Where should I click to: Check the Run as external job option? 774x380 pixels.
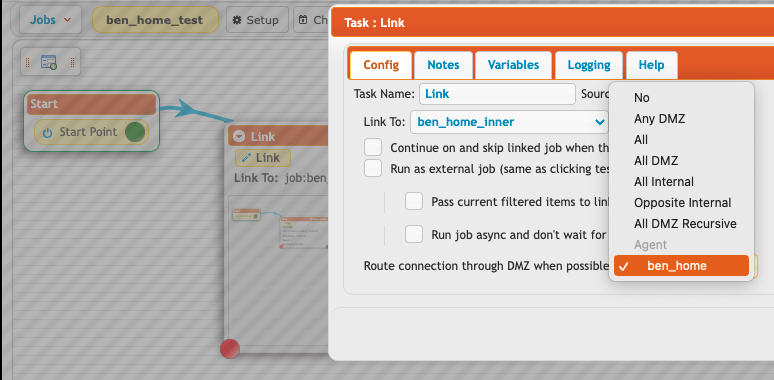click(x=373, y=168)
